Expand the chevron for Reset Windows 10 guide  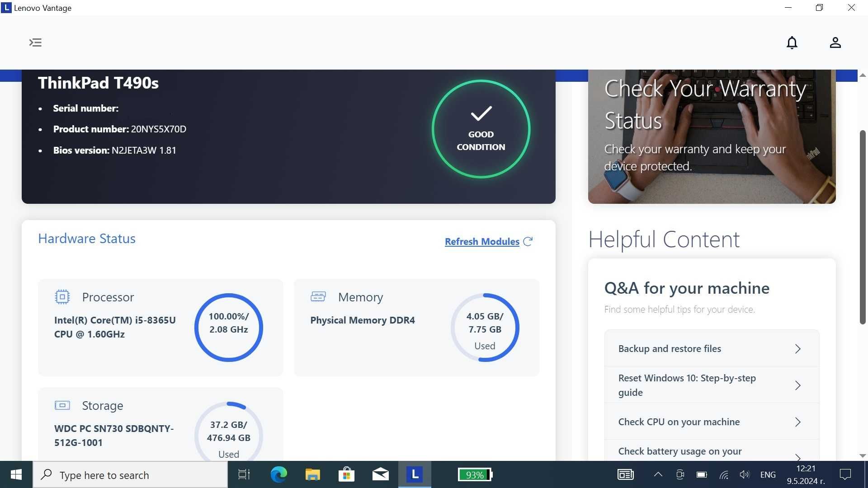tap(797, 385)
